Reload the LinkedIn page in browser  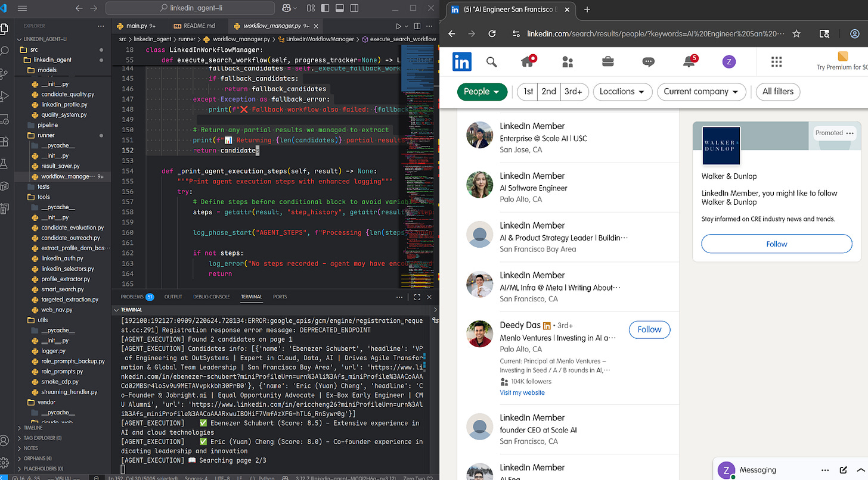[492, 34]
